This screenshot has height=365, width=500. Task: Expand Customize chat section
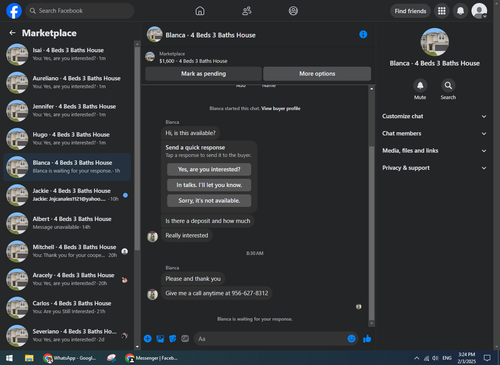pos(434,116)
